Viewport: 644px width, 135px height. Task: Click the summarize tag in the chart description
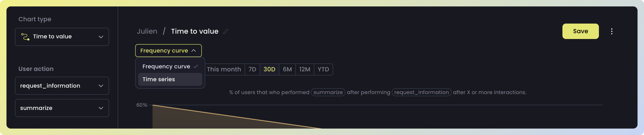point(328,92)
